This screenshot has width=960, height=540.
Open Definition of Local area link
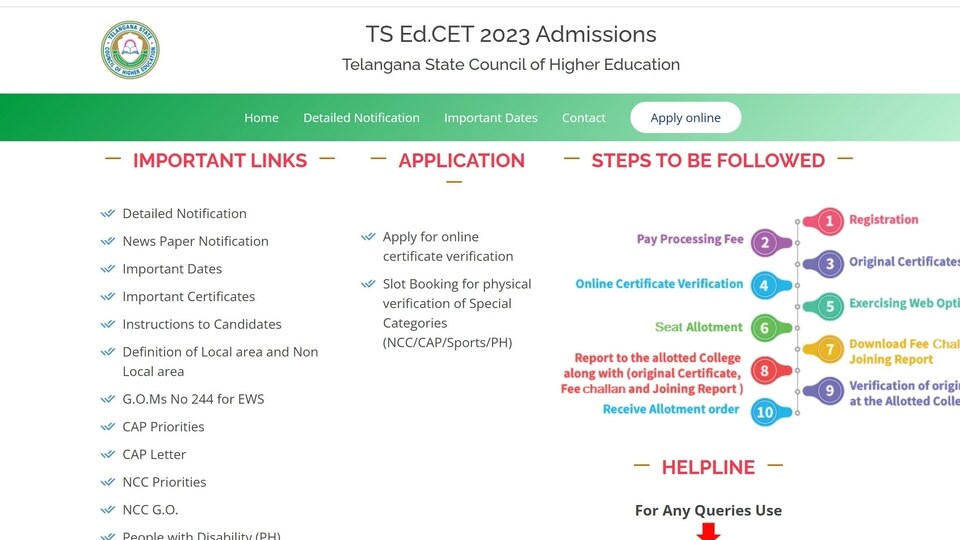click(x=220, y=361)
